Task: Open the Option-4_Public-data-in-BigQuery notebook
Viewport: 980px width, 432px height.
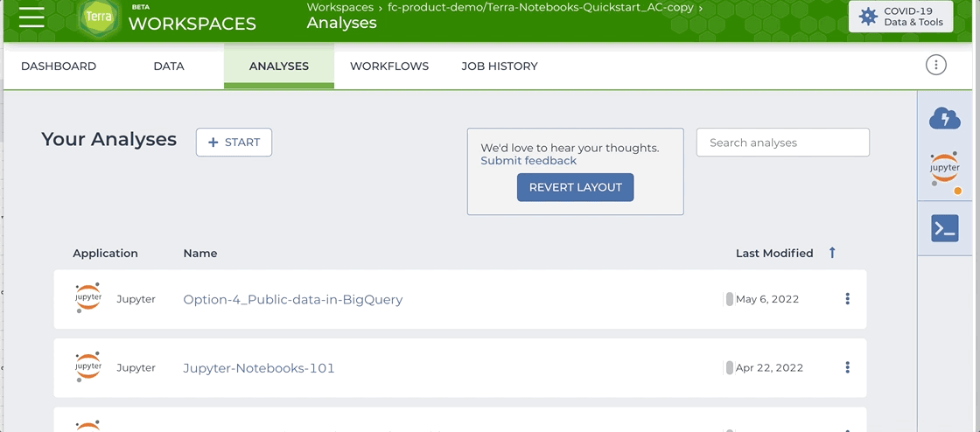Action: coord(292,300)
